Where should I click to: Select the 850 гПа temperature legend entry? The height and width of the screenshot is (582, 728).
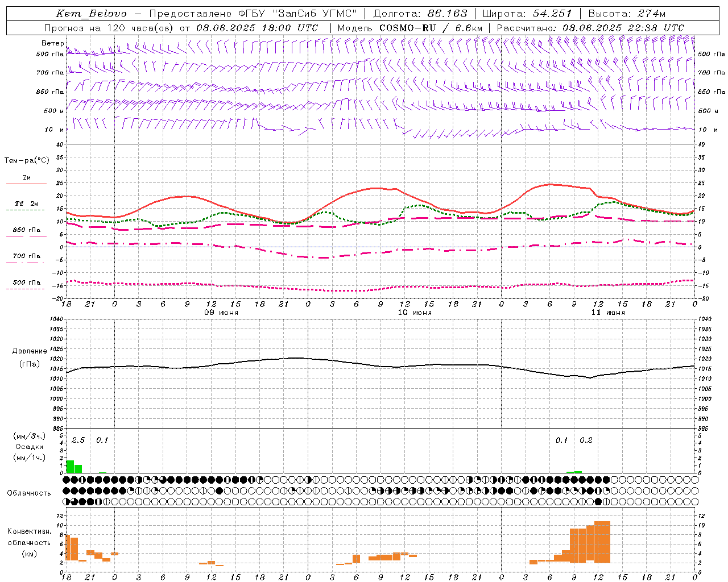(x=26, y=230)
